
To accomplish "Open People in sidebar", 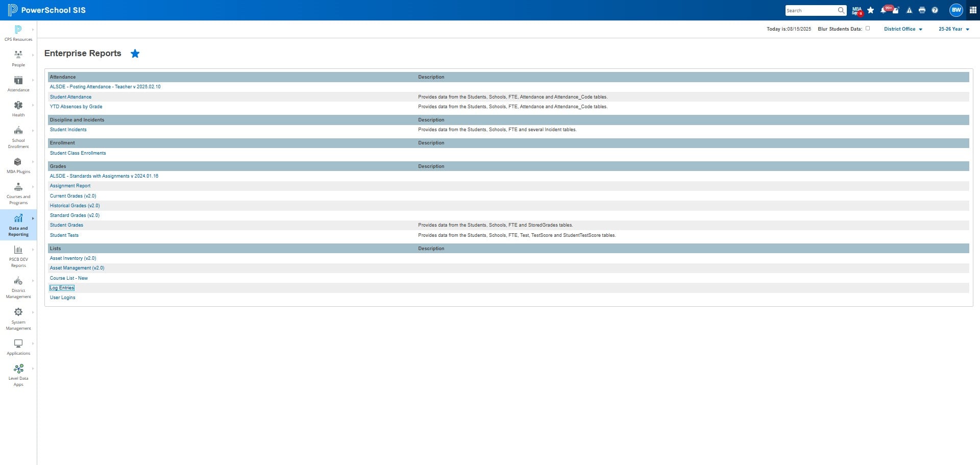I will (18, 59).
